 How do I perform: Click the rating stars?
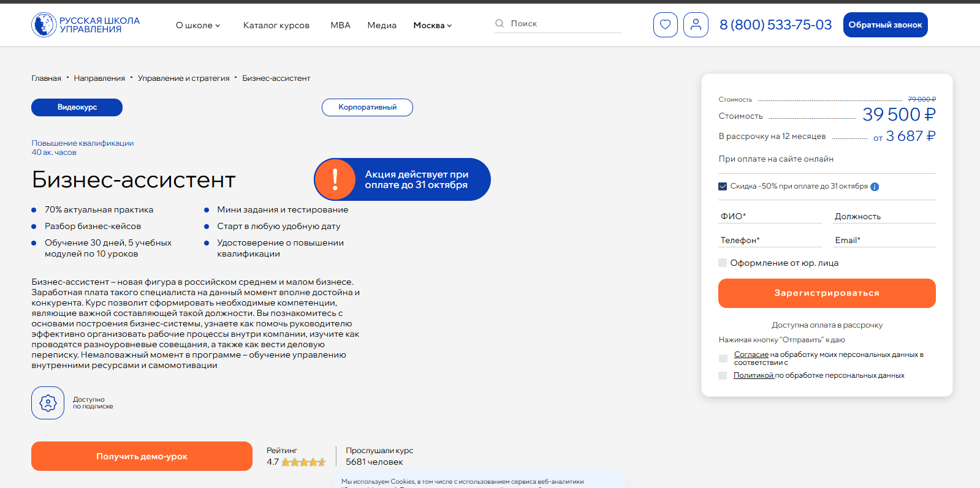[x=303, y=462]
